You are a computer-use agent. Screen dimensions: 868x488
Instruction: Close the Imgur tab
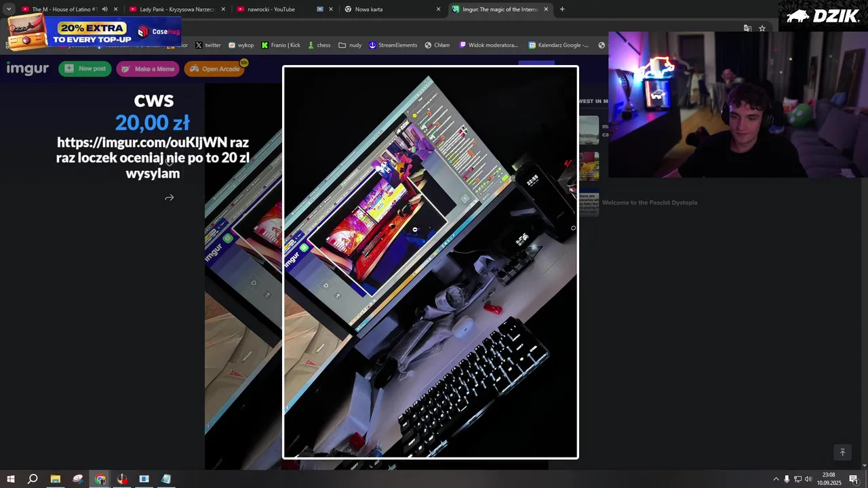click(546, 9)
